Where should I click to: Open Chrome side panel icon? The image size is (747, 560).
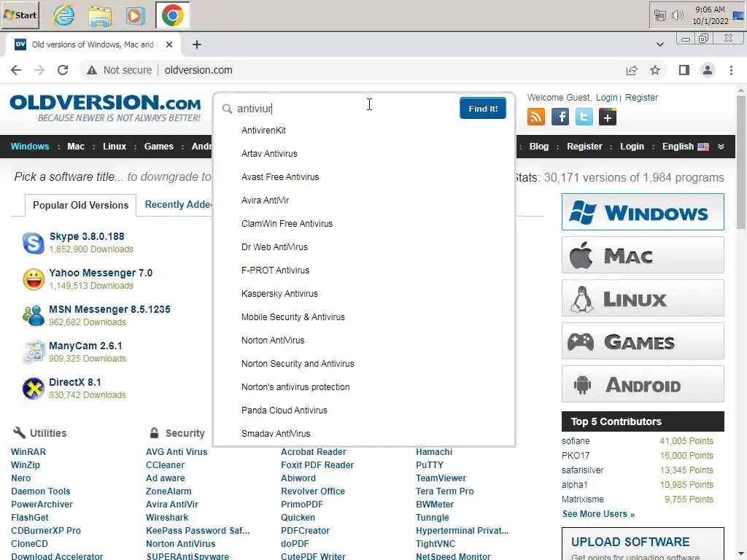(x=684, y=71)
